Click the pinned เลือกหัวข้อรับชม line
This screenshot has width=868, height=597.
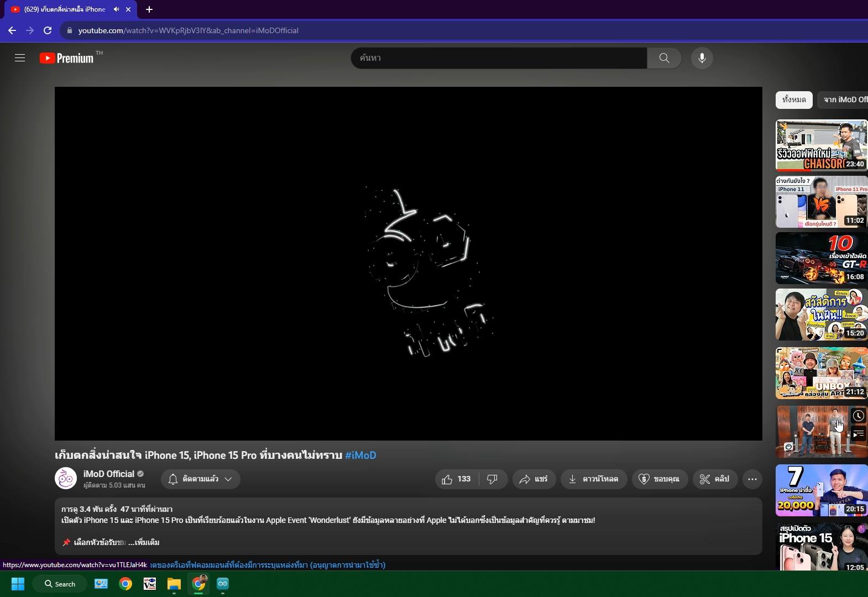click(x=94, y=542)
